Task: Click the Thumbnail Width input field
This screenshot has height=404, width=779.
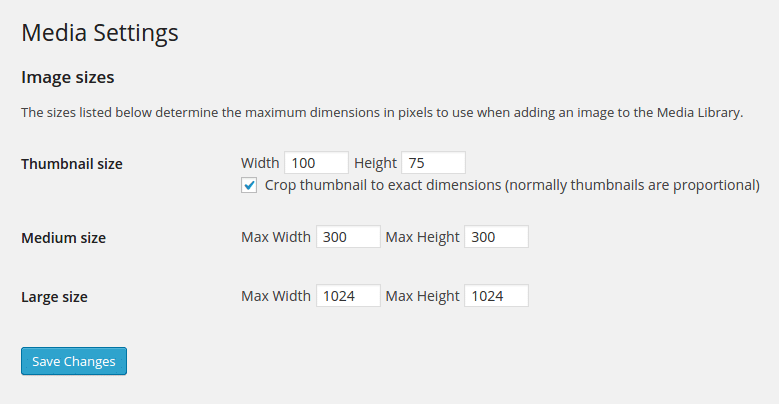Action: pos(316,162)
